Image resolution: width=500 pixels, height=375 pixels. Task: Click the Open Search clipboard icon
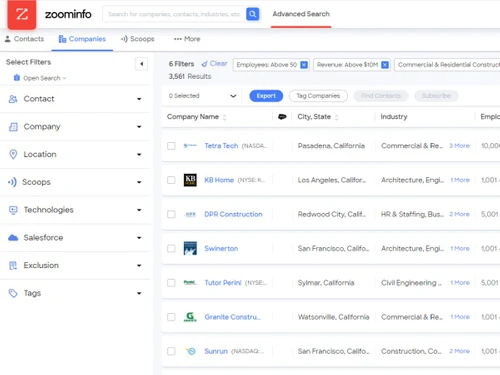point(17,78)
